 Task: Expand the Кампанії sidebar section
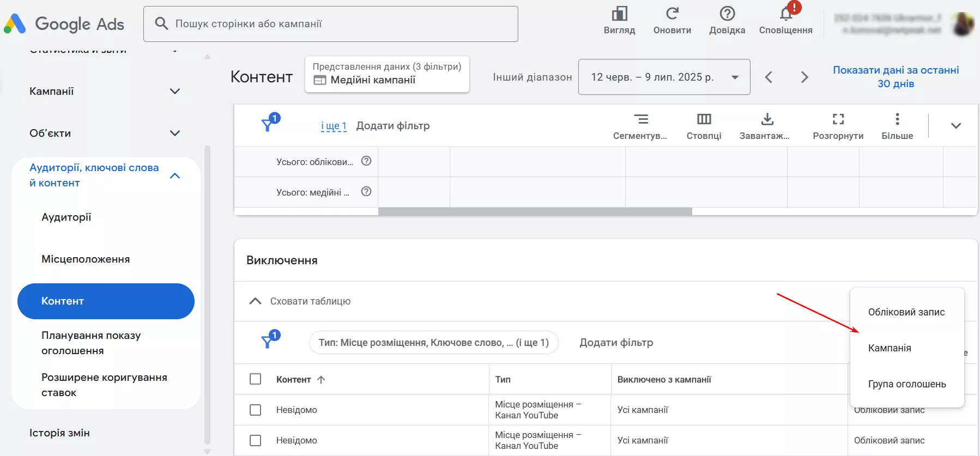point(175,91)
